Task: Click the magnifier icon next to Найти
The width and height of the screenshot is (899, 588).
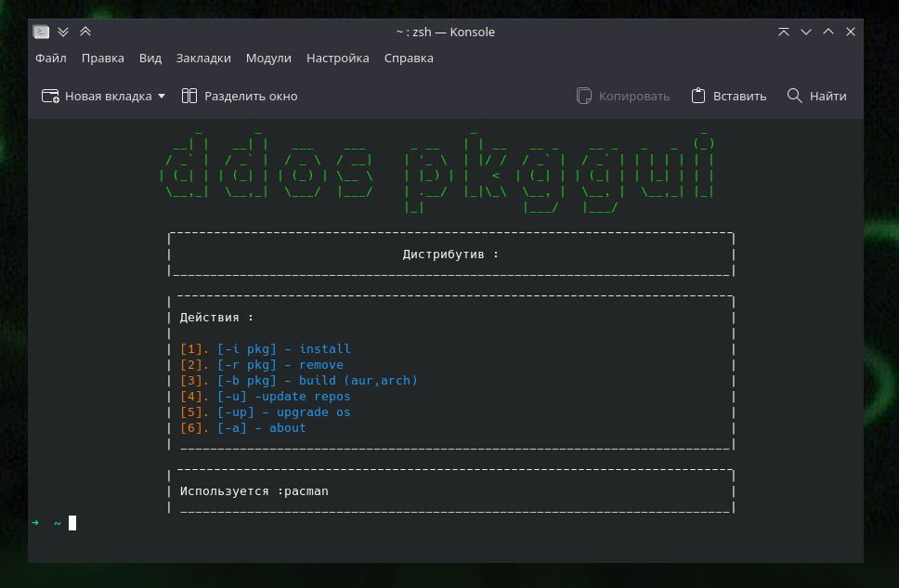Action: [x=794, y=95]
